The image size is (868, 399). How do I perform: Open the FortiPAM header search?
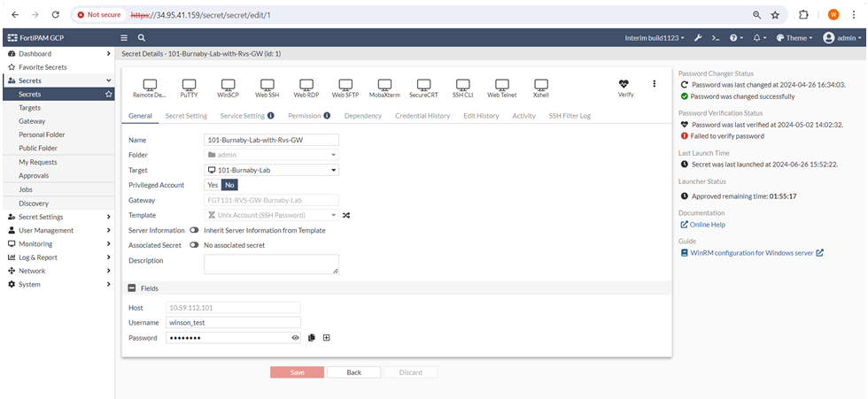[142, 38]
